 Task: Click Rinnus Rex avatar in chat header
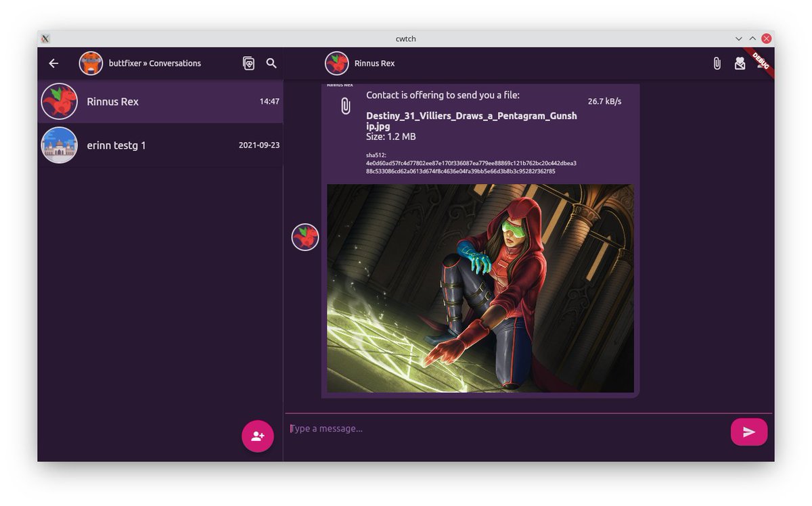337,63
